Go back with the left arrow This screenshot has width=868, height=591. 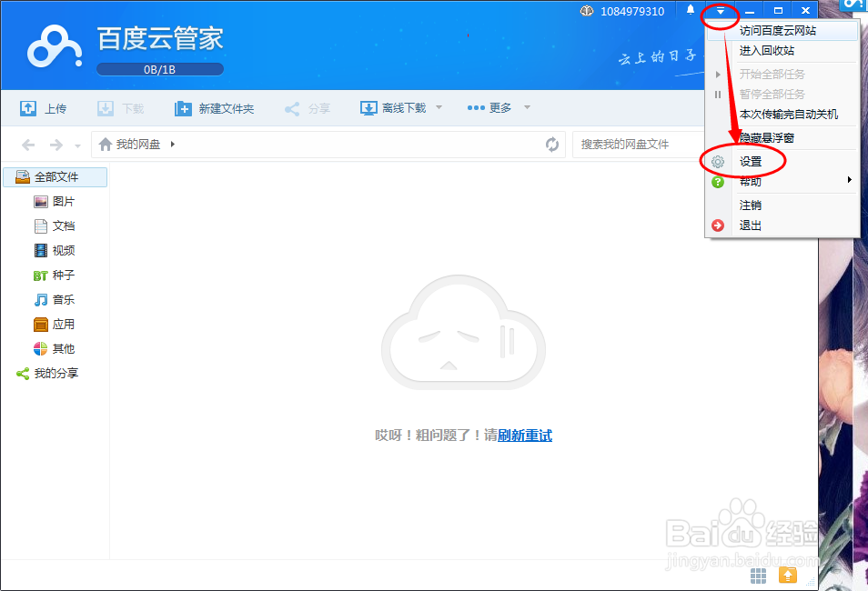[x=28, y=145]
